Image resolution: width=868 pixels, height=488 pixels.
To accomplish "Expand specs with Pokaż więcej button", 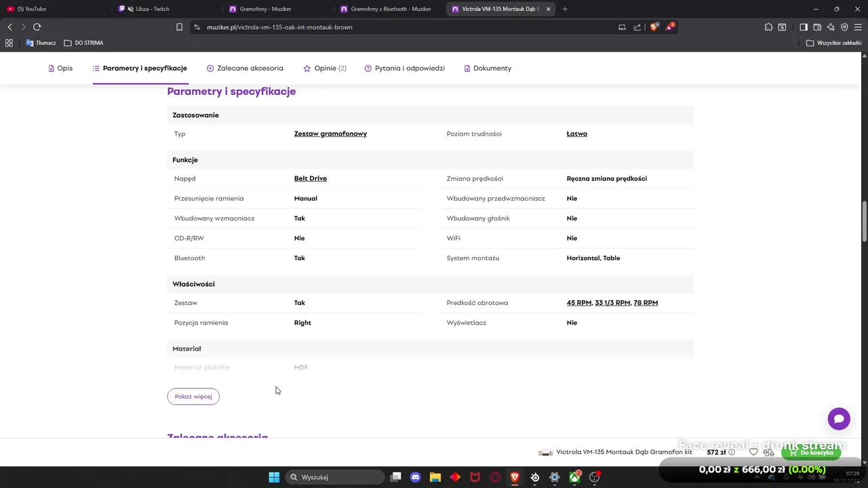I will [x=193, y=396].
